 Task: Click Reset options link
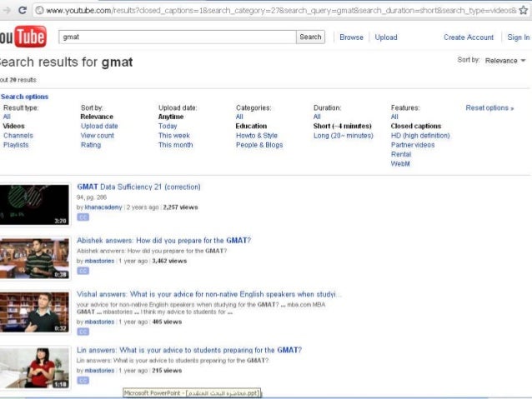(x=489, y=107)
